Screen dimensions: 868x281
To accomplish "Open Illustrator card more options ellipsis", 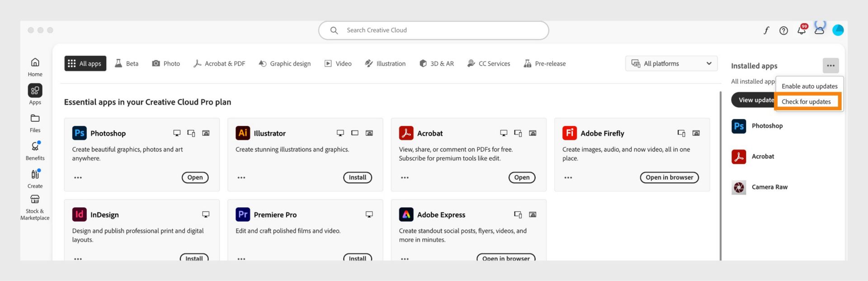I will (241, 178).
